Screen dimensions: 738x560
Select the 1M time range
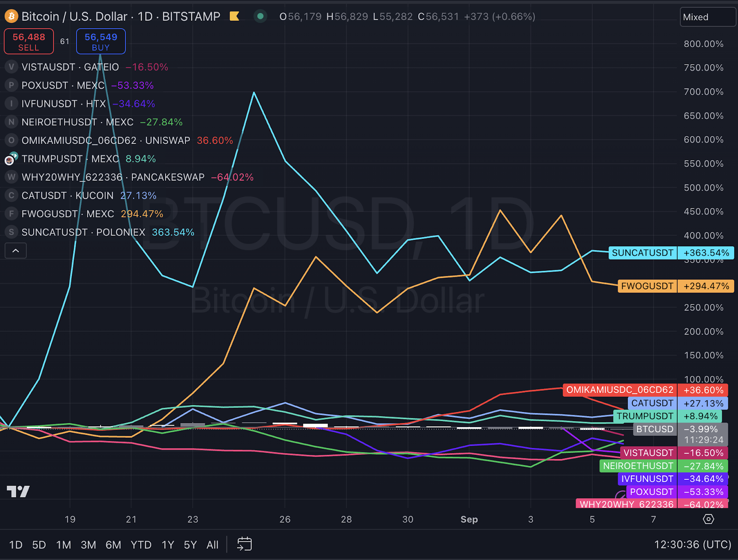pos(64,545)
